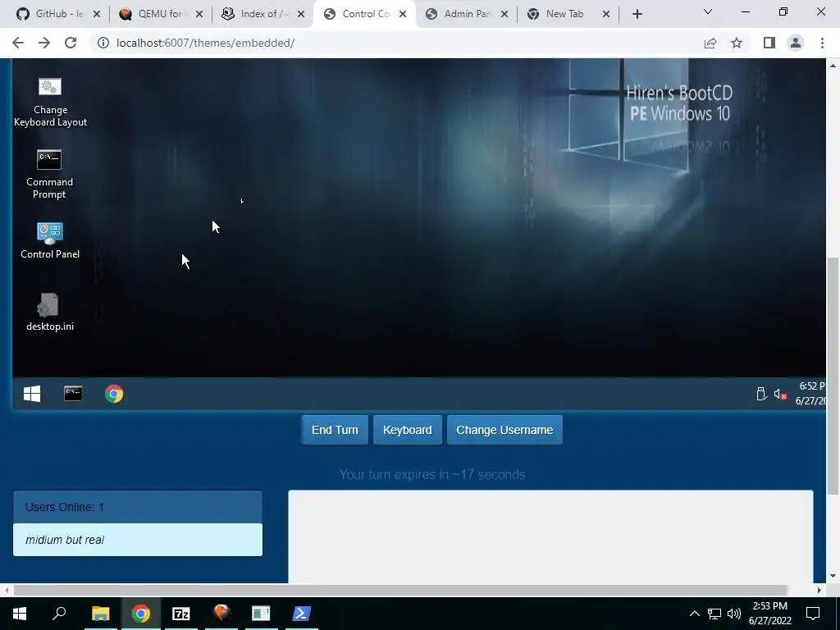Viewport: 840px width, 630px height.
Task: Launch Command Prompt from VM taskbar
Action: (73, 394)
